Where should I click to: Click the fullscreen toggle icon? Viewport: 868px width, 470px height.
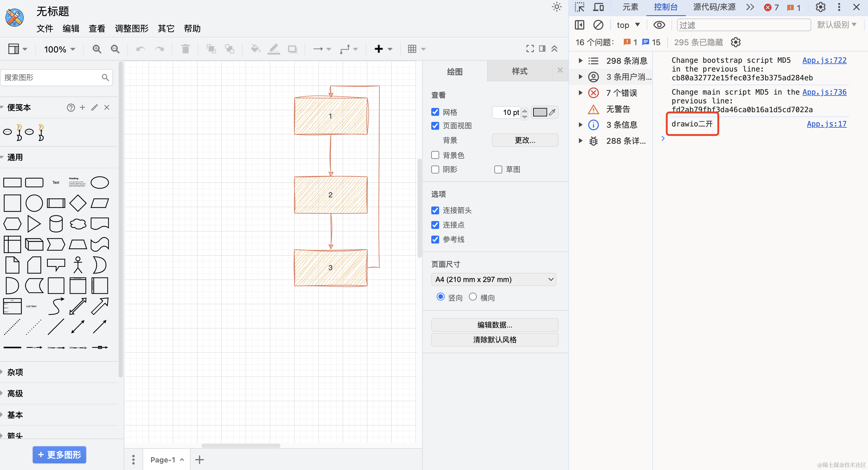(x=530, y=49)
